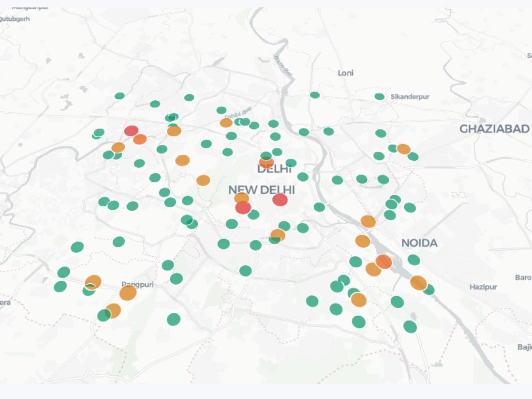Image resolution: width=532 pixels, height=399 pixels.
Task: Click the Pangpuri place label
Action: tap(137, 285)
